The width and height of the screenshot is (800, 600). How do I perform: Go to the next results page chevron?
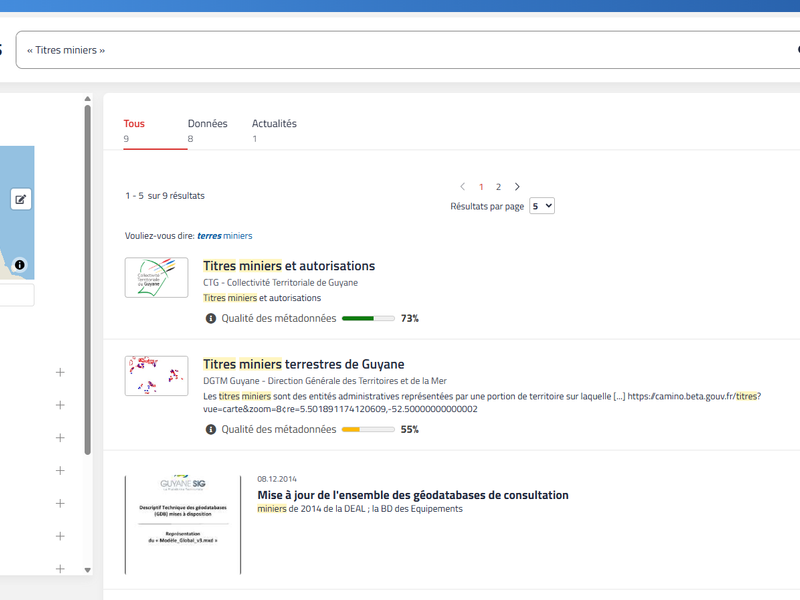click(x=517, y=187)
